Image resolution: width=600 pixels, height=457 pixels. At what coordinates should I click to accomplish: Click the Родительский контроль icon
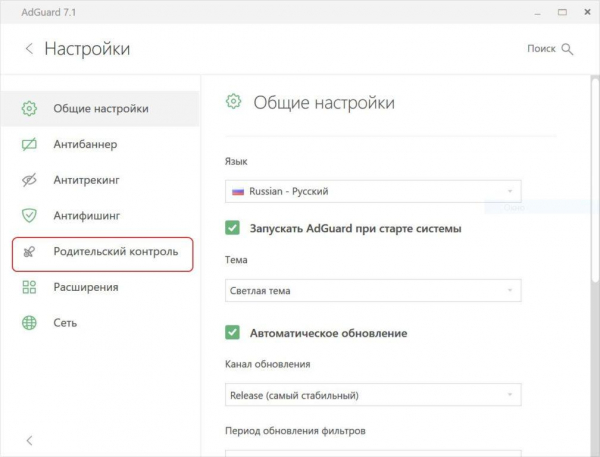[x=29, y=251]
